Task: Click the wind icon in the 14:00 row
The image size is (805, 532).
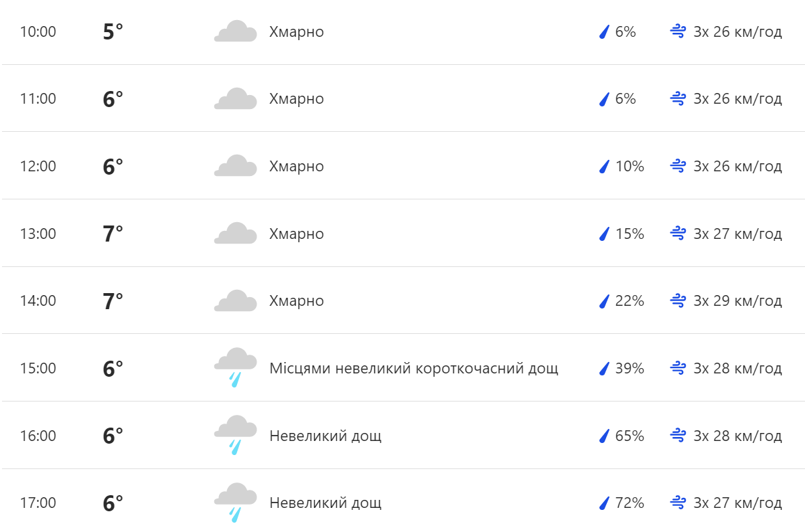Action: [x=678, y=300]
